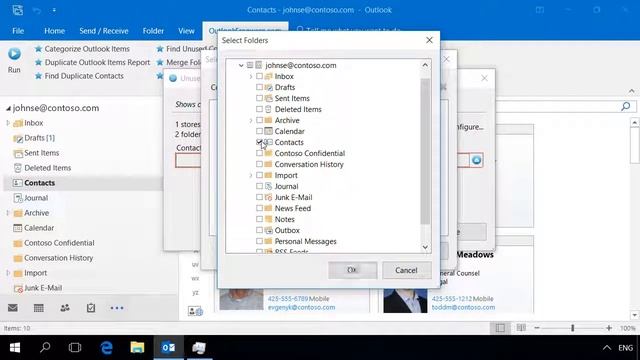640x360 pixels.
Task: Close the Select Folders dialog
Action: [429, 40]
